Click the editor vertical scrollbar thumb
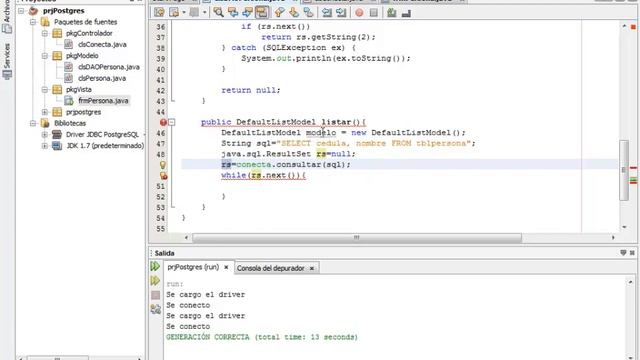Viewport: 640px width, 360px height. pos(624,170)
